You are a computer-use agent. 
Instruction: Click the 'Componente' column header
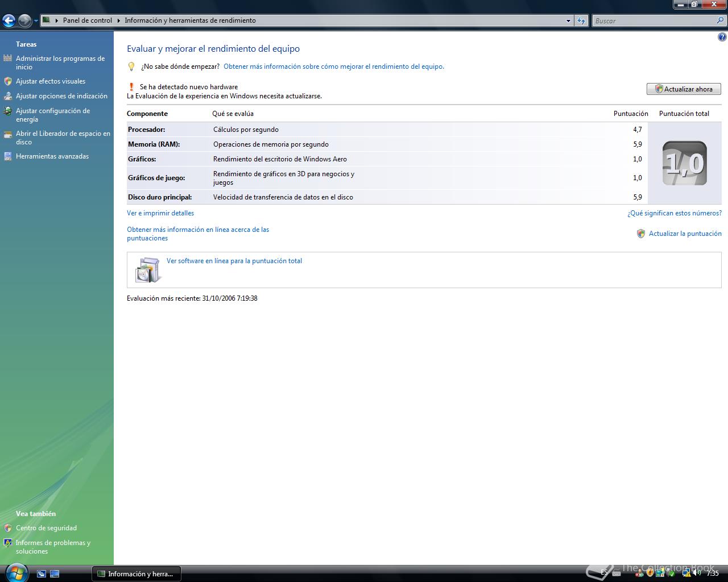point(147,114)
